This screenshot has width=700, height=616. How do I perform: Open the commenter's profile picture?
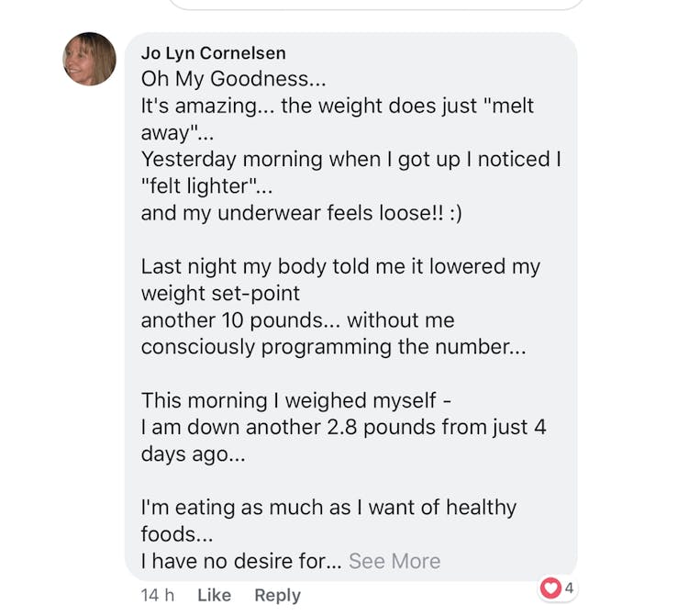90,59
